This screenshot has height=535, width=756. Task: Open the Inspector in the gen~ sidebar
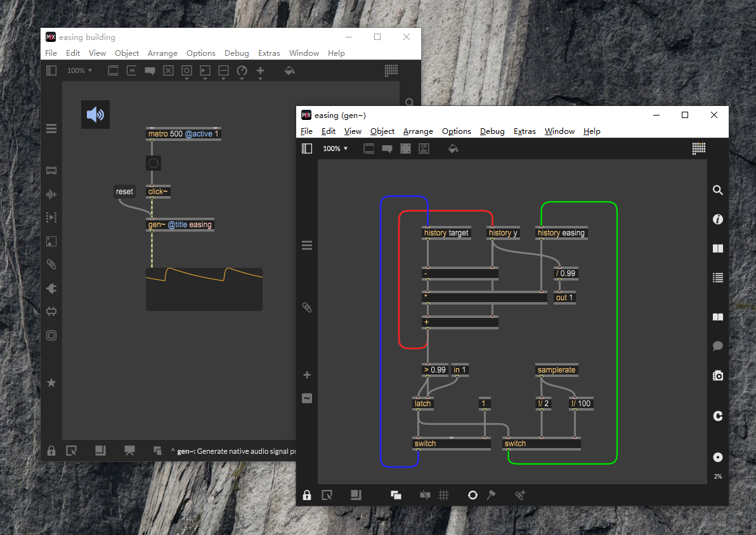(x=717, y=220)
